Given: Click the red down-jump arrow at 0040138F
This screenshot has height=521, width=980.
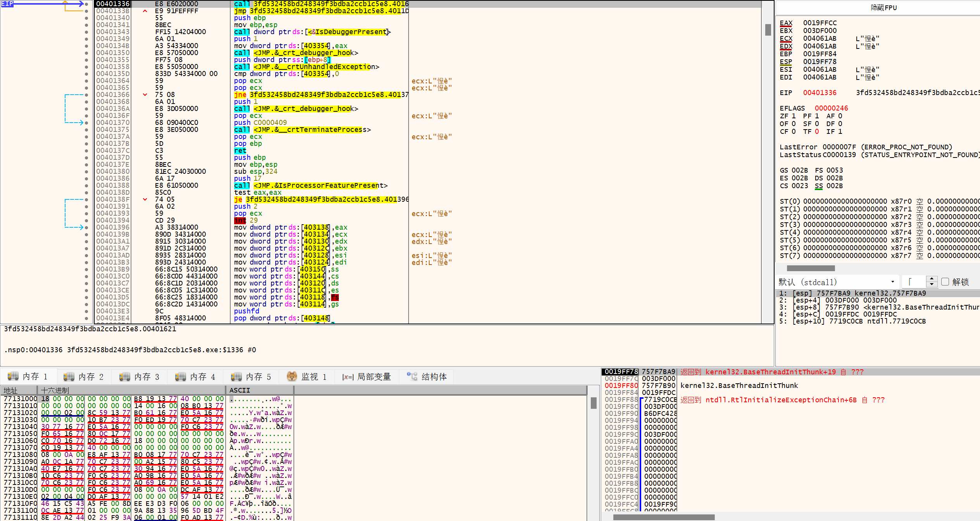Looking at the screenshot, I should click(x=145, y=199).
